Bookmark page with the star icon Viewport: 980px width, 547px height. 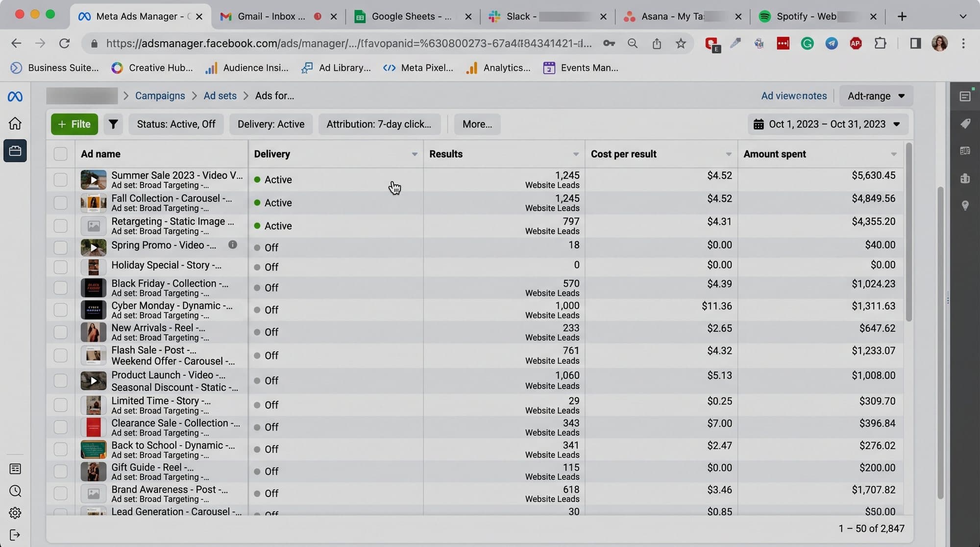pos(681,44)
